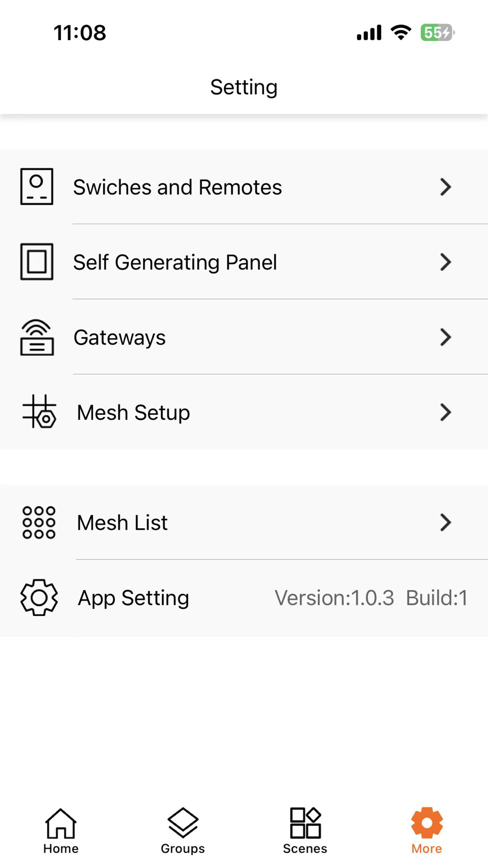Click the Gateways router icon

click(x=37, y=337)
